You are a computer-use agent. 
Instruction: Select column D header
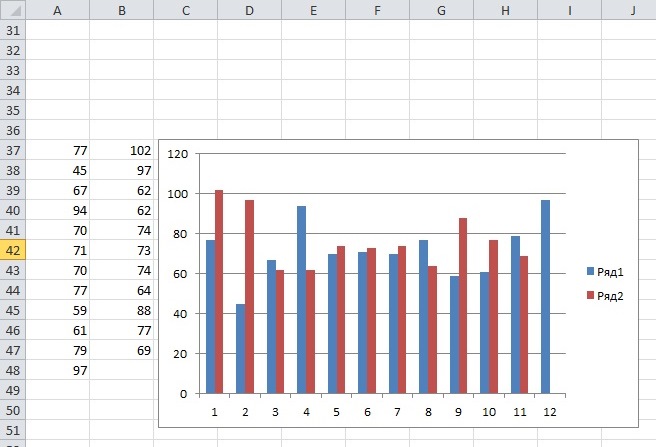tap(250, 10)
